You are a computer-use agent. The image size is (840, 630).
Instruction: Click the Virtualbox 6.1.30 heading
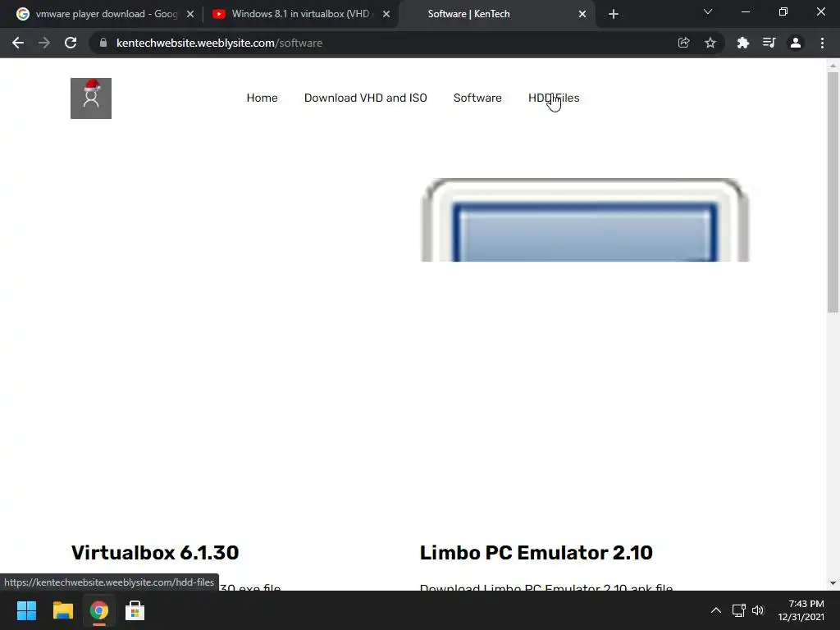point(155,553)
